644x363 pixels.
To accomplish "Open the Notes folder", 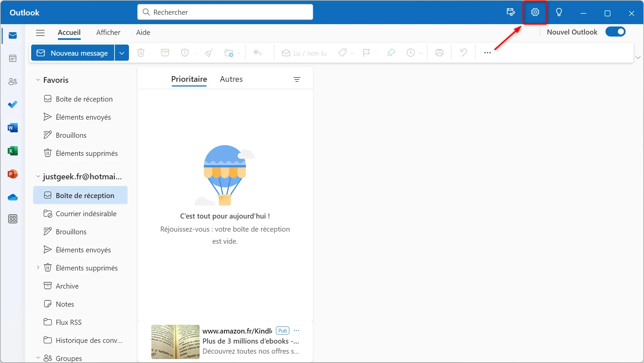I will [x=81, y=304].
